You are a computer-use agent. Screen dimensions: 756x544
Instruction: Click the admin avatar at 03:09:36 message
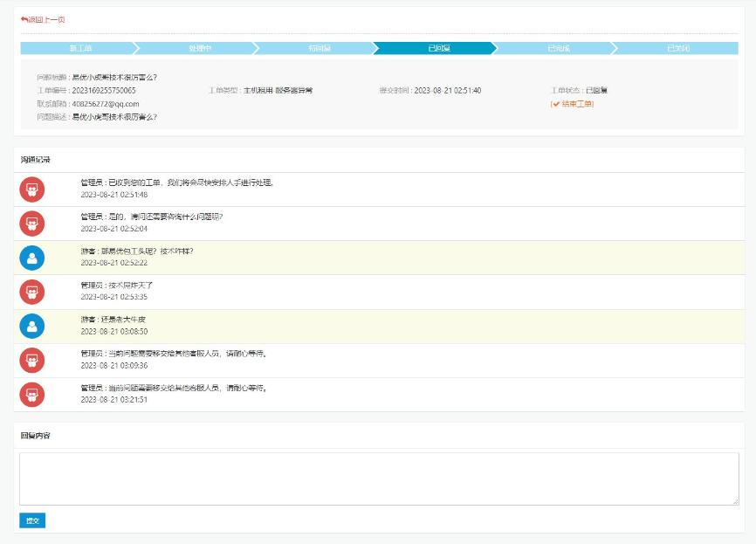point(32,360)
